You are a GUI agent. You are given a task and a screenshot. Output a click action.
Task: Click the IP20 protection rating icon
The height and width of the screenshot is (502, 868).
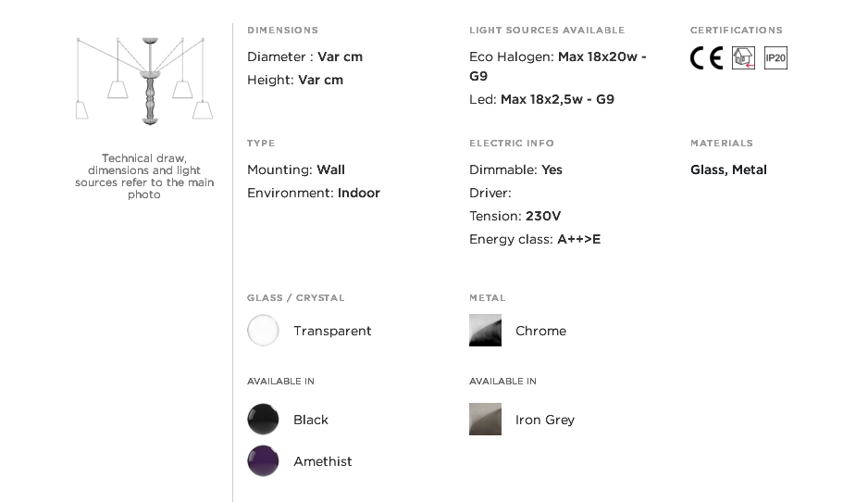pyautogui.click(x=775, y=57)
